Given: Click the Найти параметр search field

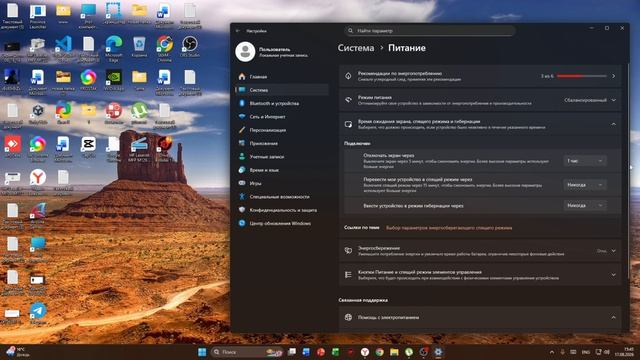Looking at the screenshot, I should click(x=430, y=31).
